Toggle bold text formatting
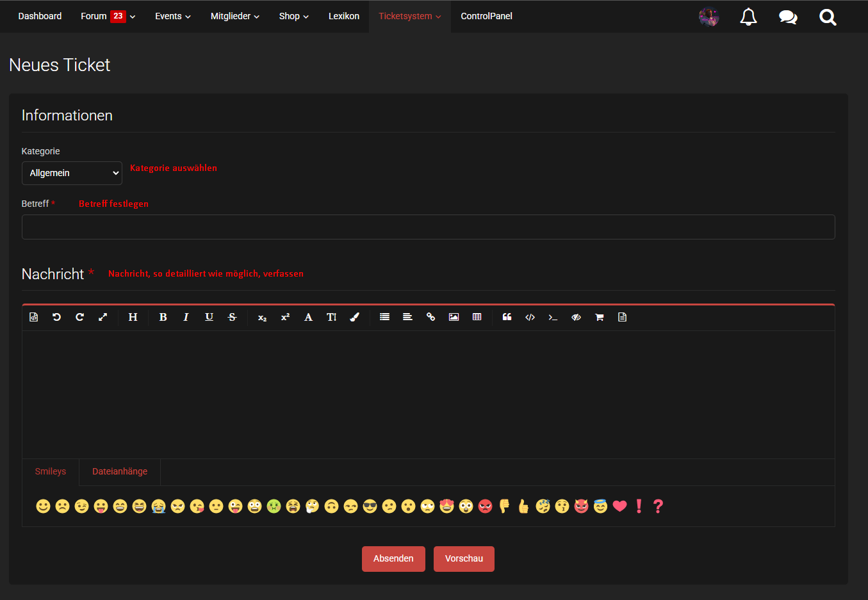Screen dimensions: 868x600 pos(163,317)
